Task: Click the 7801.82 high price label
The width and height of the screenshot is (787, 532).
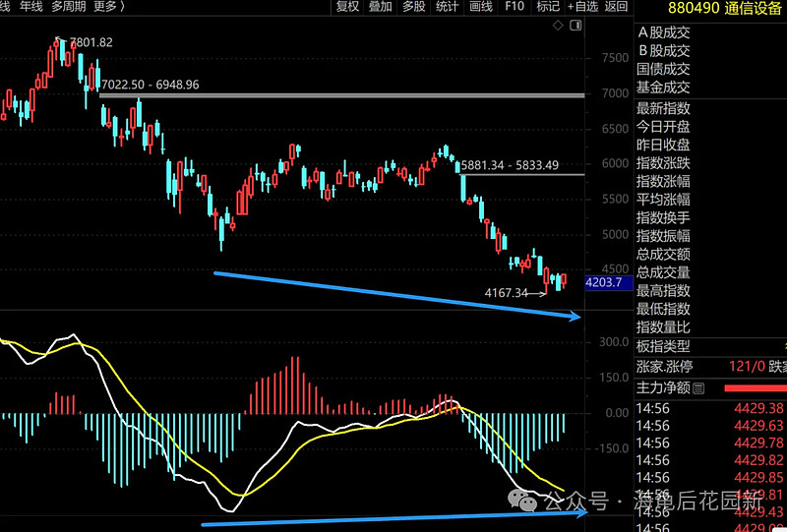Action: (x=91, y=42)
